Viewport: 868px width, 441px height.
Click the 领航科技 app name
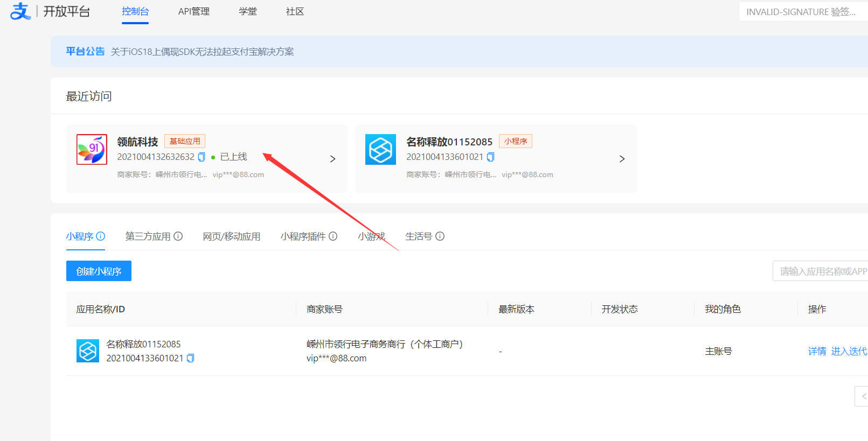pos(137,142)
